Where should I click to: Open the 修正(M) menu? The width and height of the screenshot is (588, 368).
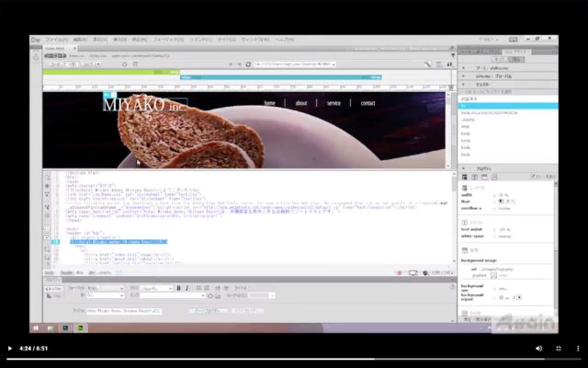click(x=139, y=40)
